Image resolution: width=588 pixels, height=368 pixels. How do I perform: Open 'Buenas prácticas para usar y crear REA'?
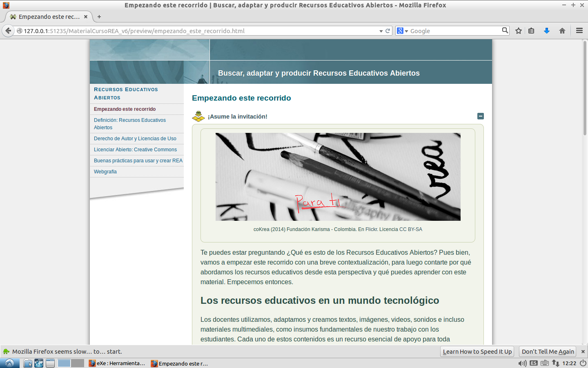(138, 161)
